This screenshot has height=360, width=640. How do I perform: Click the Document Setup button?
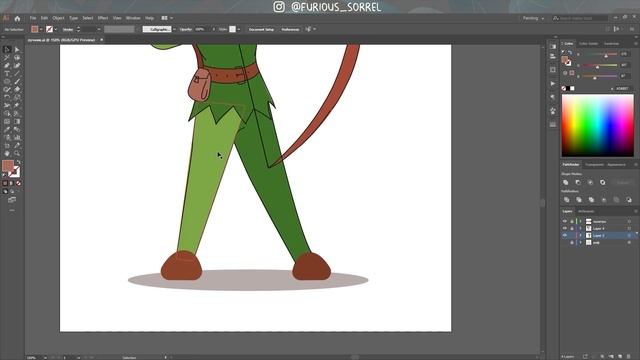click(261, 29)
